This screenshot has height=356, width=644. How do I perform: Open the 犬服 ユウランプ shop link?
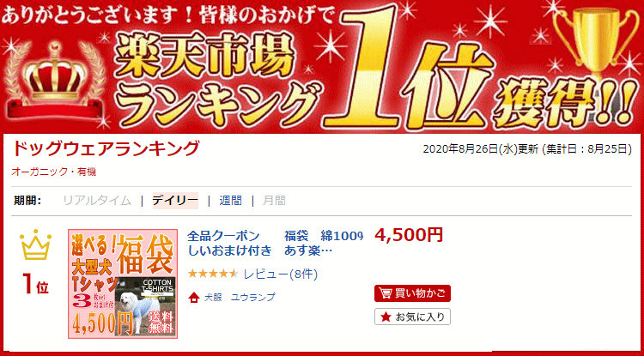tap(240, 298)
